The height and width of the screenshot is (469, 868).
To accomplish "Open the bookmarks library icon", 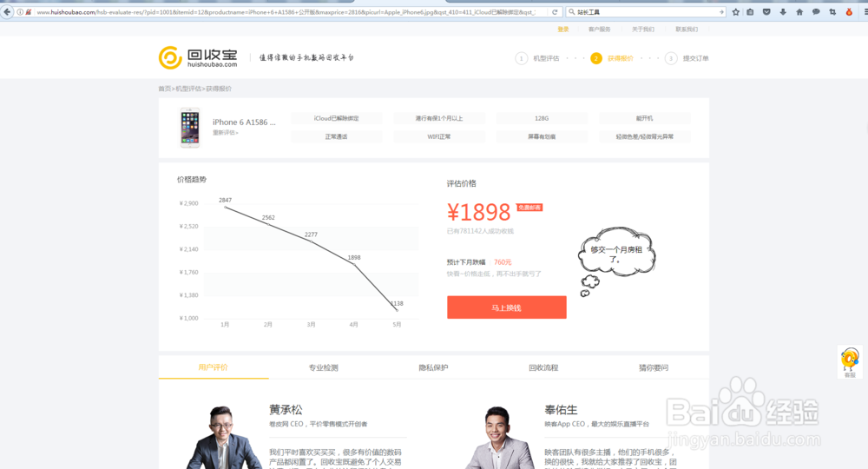I will click(750, 11).
